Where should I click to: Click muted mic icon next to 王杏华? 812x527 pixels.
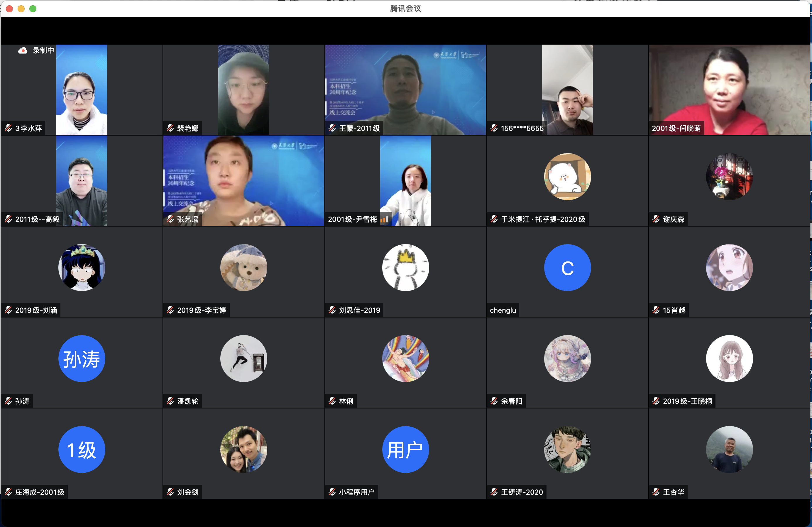(656, 492)
